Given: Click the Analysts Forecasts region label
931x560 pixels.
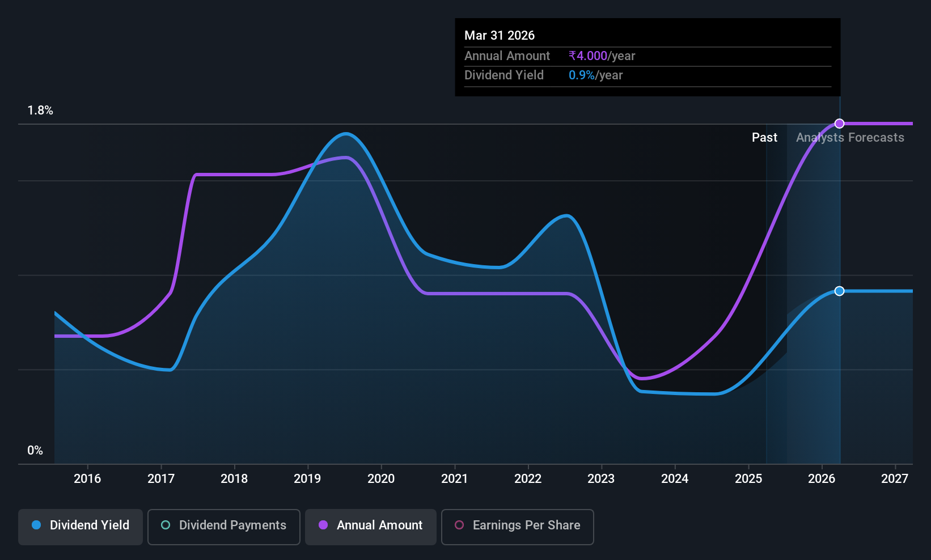Looking at the screenshot, I should coord(850,138).
